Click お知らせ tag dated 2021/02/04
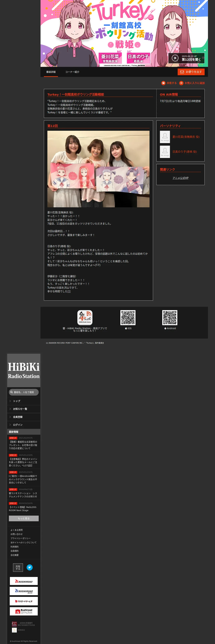 [13, 438]
